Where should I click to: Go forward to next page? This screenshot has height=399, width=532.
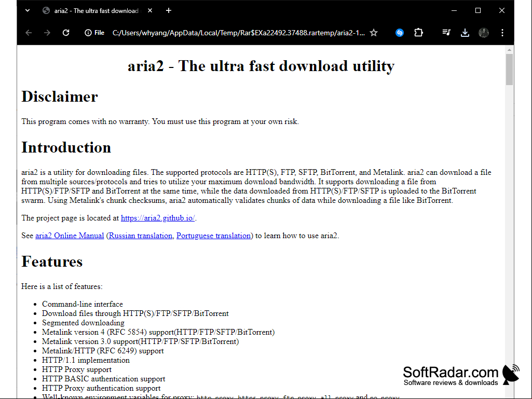(x=47, y=33)
